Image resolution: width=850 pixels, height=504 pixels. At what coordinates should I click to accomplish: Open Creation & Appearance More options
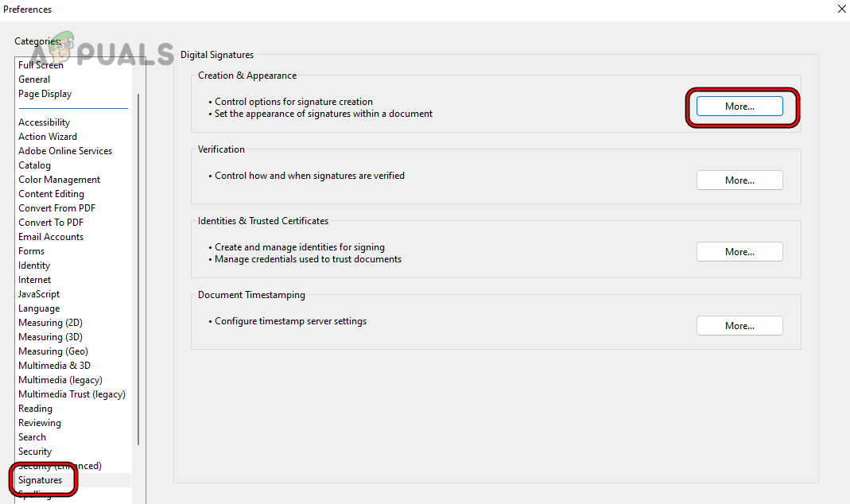(739, 106)
